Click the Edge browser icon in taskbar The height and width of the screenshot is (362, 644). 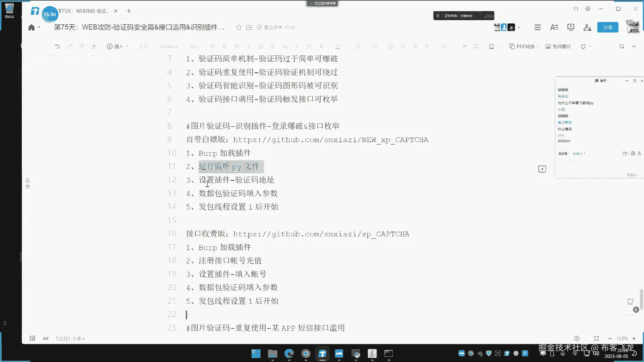289,353
